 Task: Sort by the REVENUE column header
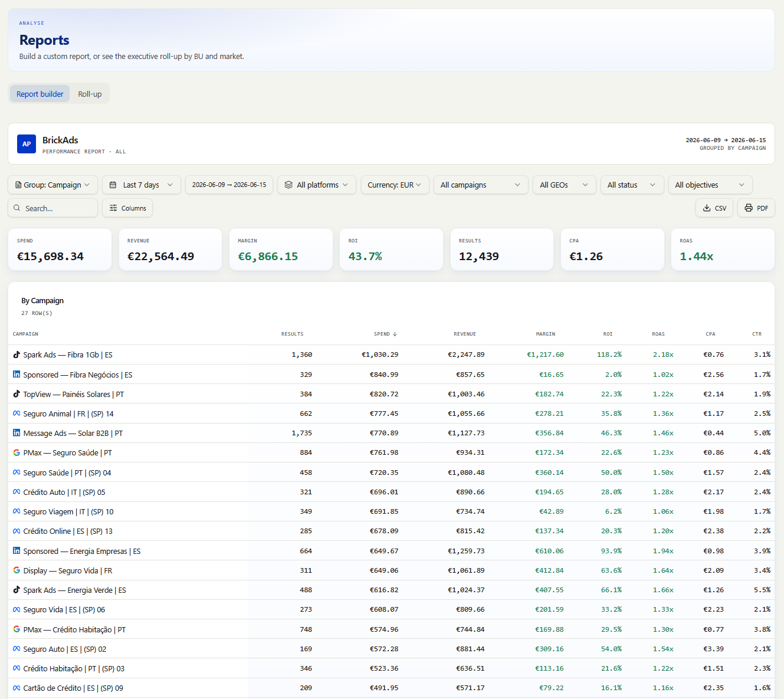[x=465, y=334]
